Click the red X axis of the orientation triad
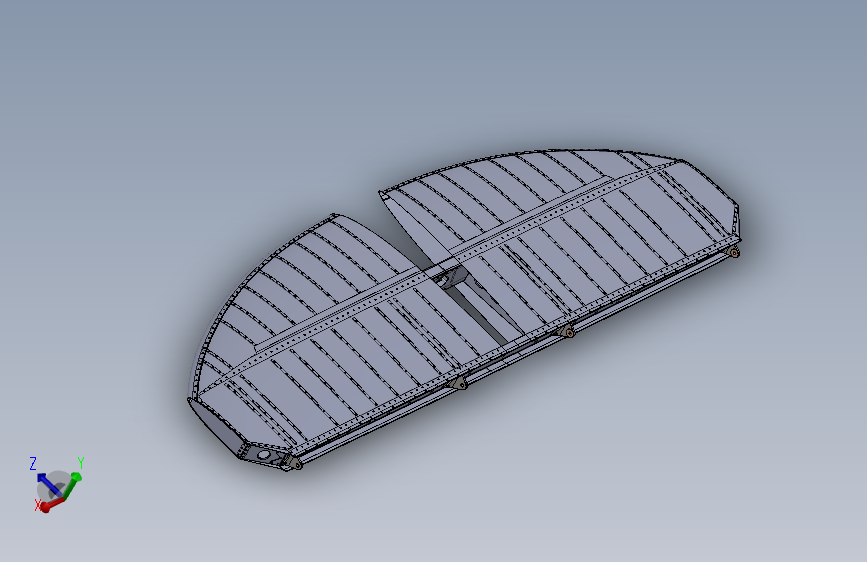This screenshot has height=562, width=867. pyautogui.click(x=52, y=504)
